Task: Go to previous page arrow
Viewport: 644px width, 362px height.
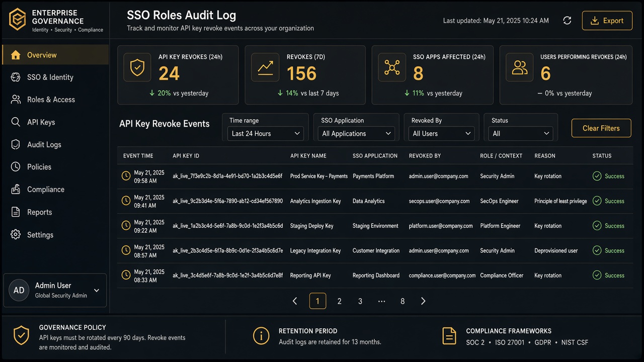Action: pos(295,301)
